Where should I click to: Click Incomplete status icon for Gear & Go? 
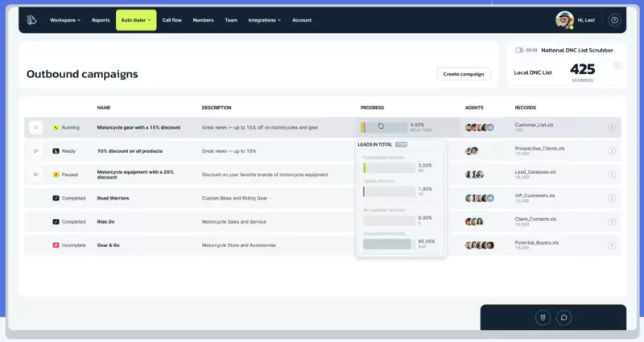(56, 245)
